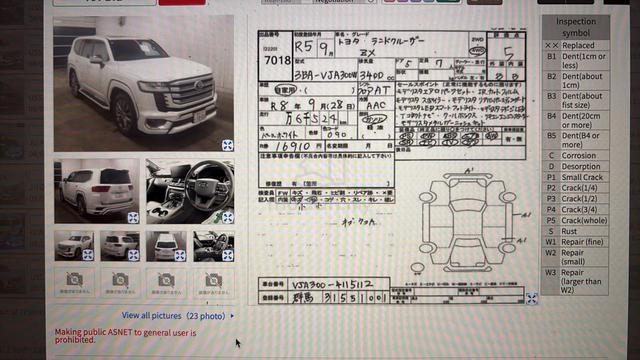The height and width of the screenshot is (360, 640).
Task: Click the red 'Making public ASNET' prohibition notice
Action: click(126, 336)
